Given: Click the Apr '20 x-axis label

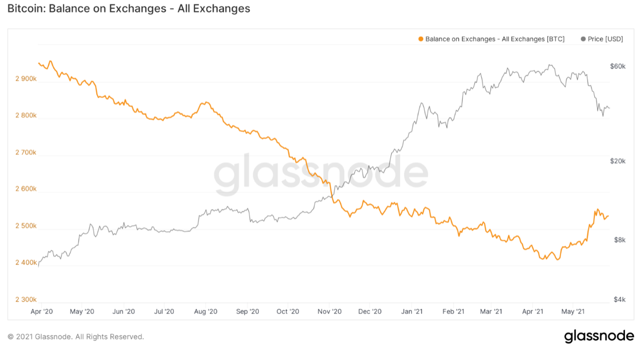Looking at the screenshot, I should (x=41, y=312).
